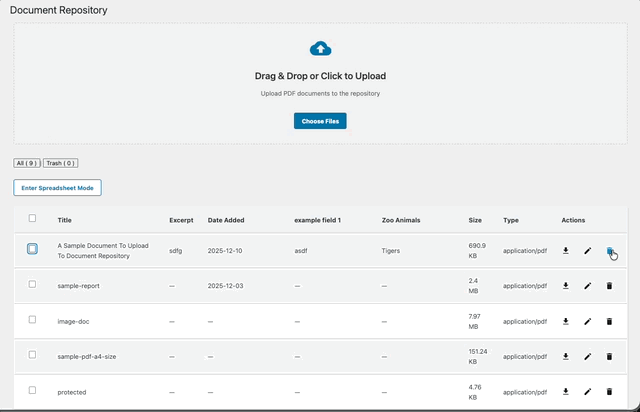The height and width of the screenshot is (412, 640).
Task: Toggle the select-all header checkbox
Action: click(33, 218)
